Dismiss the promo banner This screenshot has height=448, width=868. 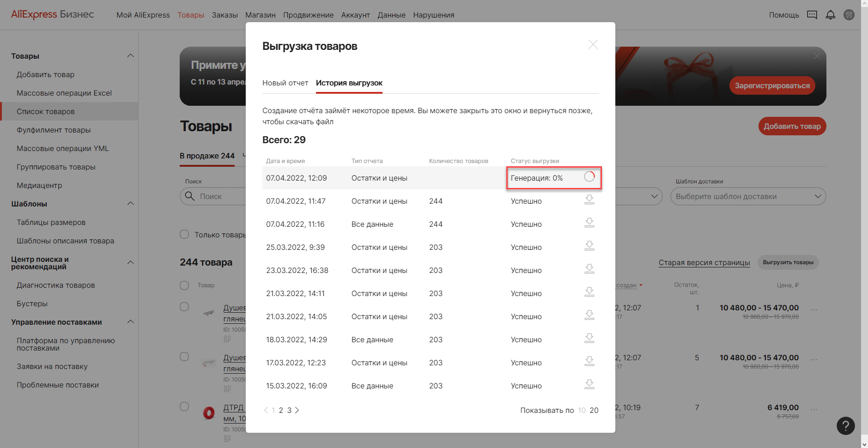(x=817, y=56)
